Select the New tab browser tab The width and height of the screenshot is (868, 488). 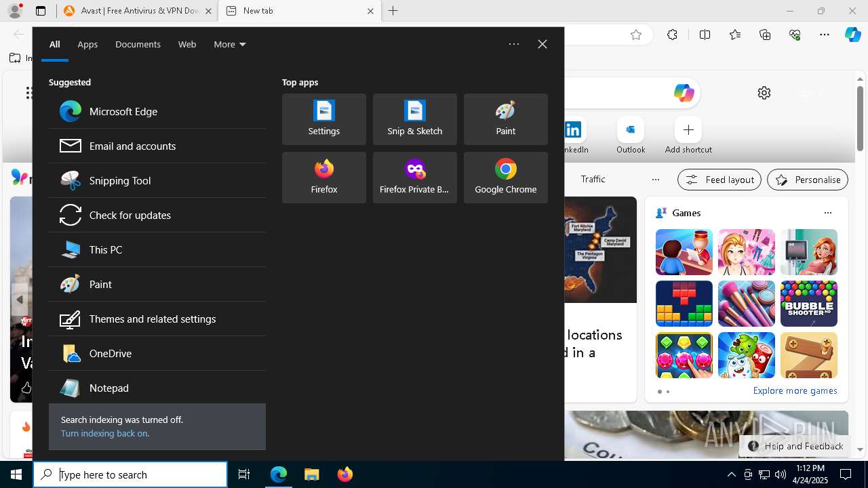[300, 11]
